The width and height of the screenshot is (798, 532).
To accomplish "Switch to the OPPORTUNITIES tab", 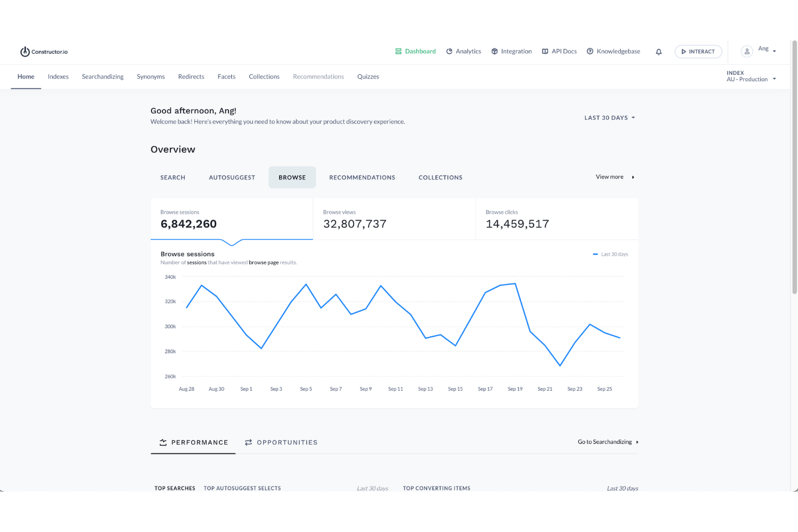I will coord(281,443).
